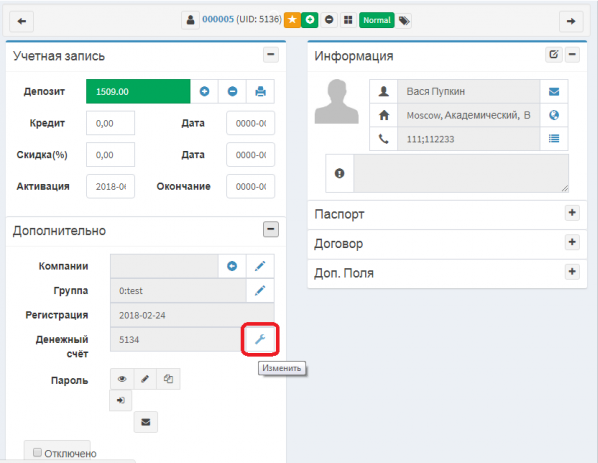
Task: Open the globe map icon for address
Action: click(x=554, y=115)
